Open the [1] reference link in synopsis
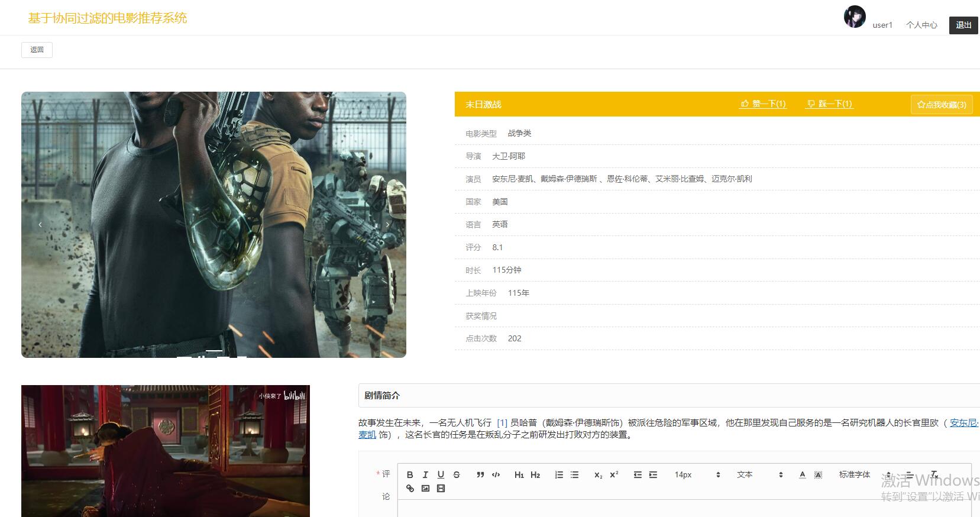980x517 pixels. 502,422
